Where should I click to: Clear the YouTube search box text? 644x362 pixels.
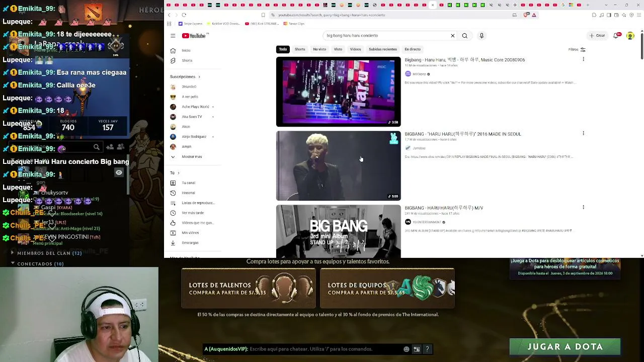[x=452, y=36]
